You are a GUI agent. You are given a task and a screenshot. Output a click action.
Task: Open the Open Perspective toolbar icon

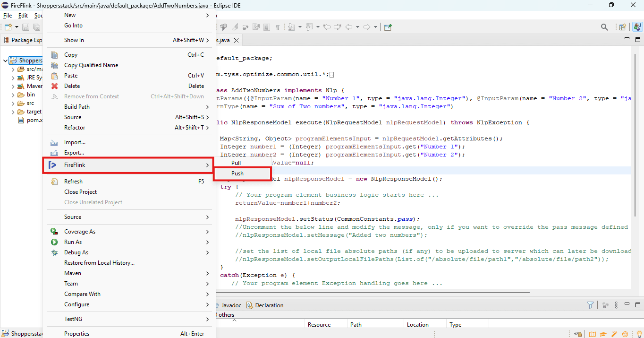[622, 27]
